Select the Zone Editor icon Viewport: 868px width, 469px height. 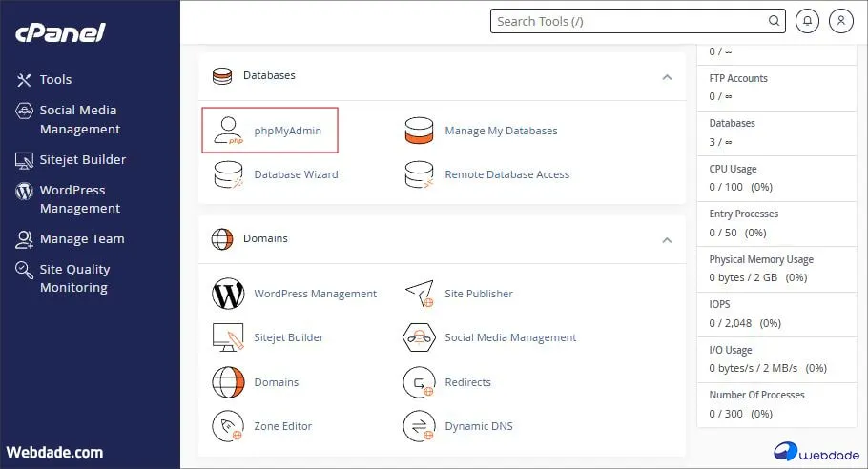229,426
